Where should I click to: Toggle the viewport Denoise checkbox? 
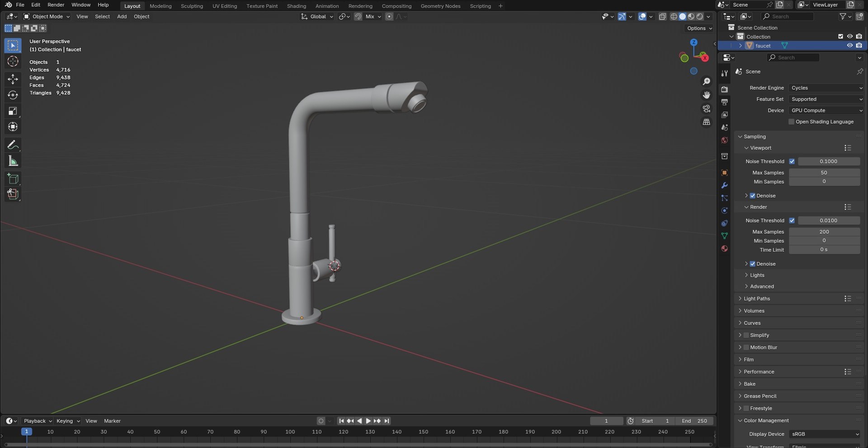coord(752,196)
